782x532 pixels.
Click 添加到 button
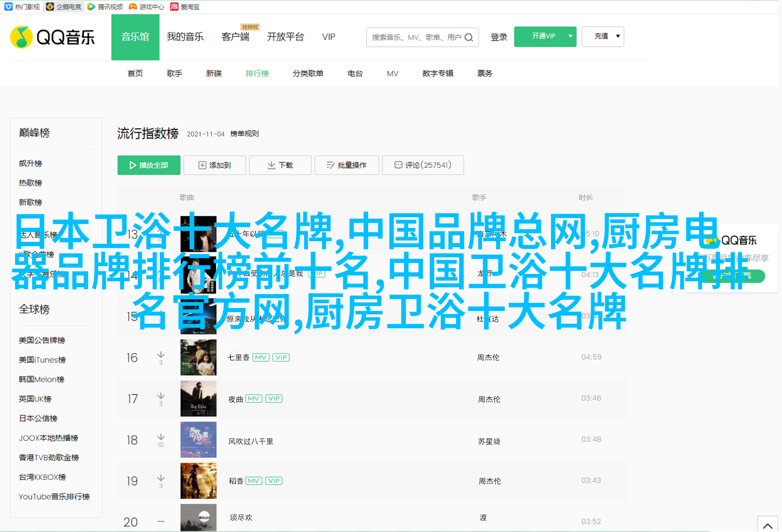pyautogui.click(x=215, y=165)
